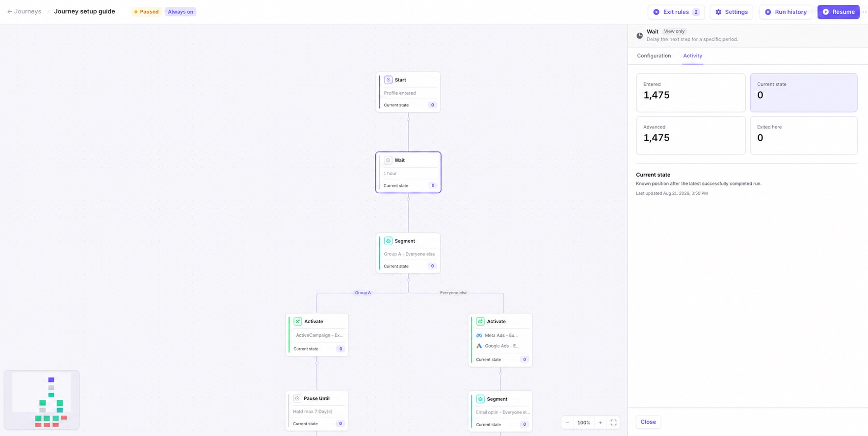Switch to the Configuration tab
The height and width of the screenshot is (436, 868).
[x=654, y=56]
